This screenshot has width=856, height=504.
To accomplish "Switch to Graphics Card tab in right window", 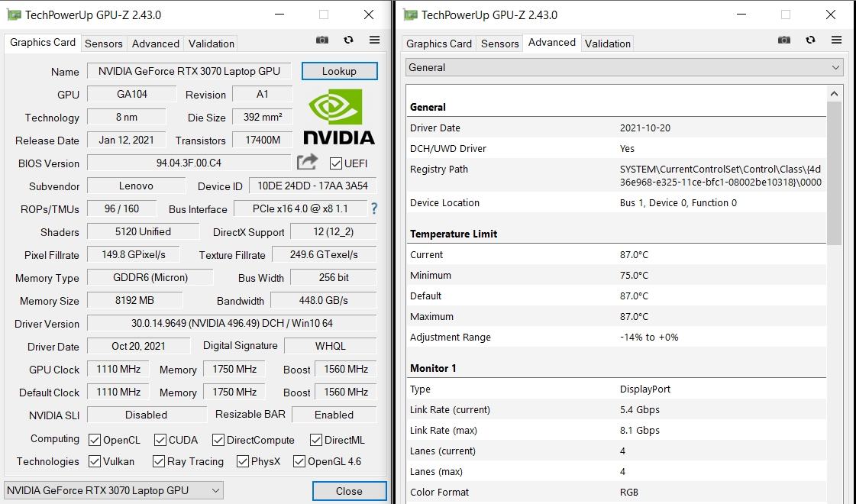I will pyautogui.click(x=439, y=44).
